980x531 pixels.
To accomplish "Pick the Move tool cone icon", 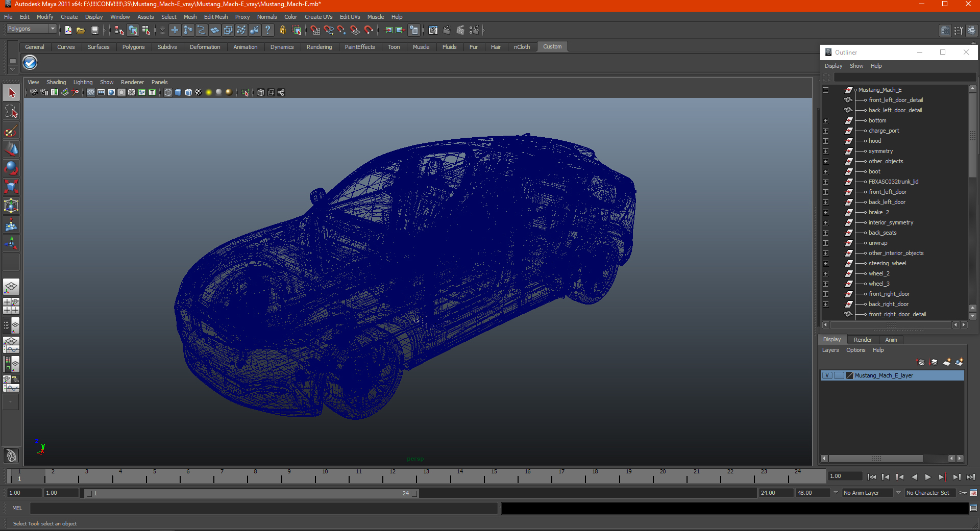I will point(11,149).
